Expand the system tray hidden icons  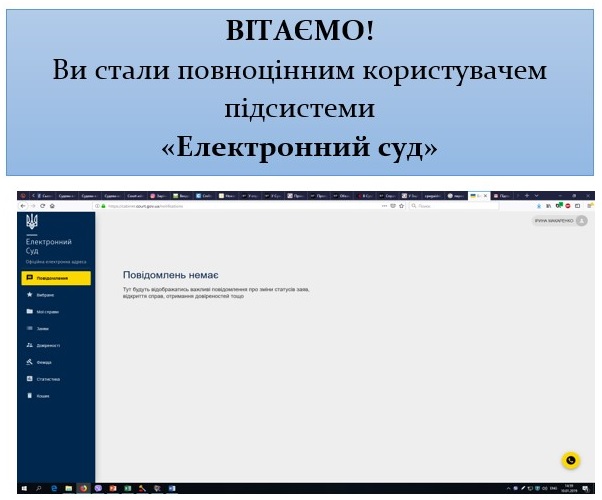pos(510,488)
